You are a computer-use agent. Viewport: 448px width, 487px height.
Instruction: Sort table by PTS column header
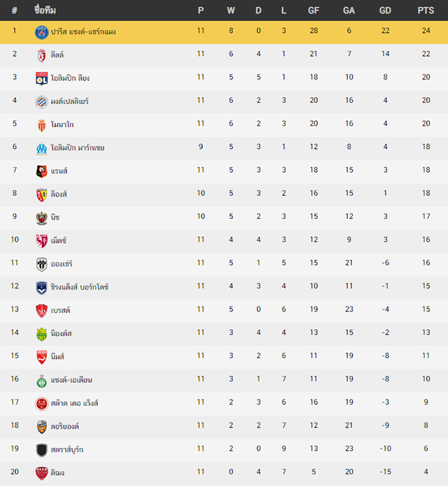pyautogui.click(x=426, y=10)
